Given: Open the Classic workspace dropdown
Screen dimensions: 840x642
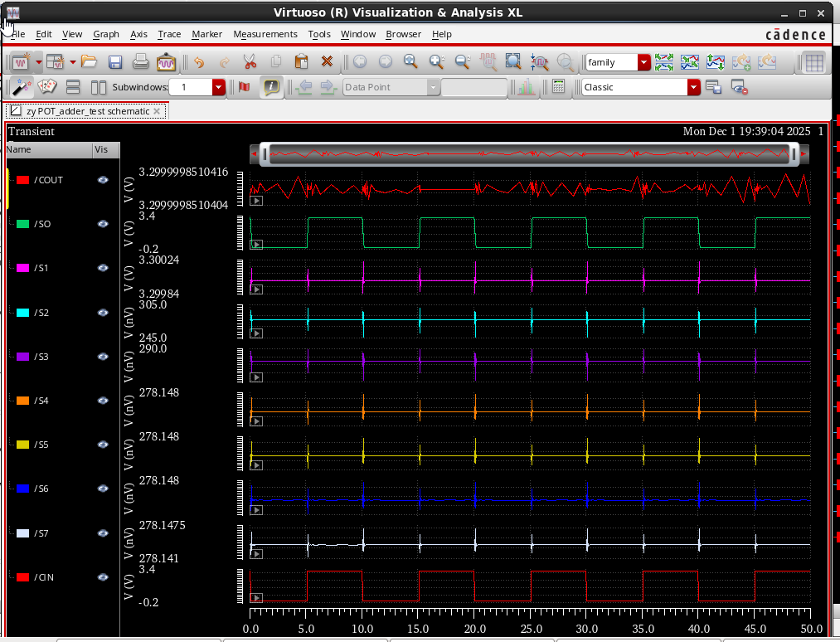Looking at the screenshot, I should 693,87.
